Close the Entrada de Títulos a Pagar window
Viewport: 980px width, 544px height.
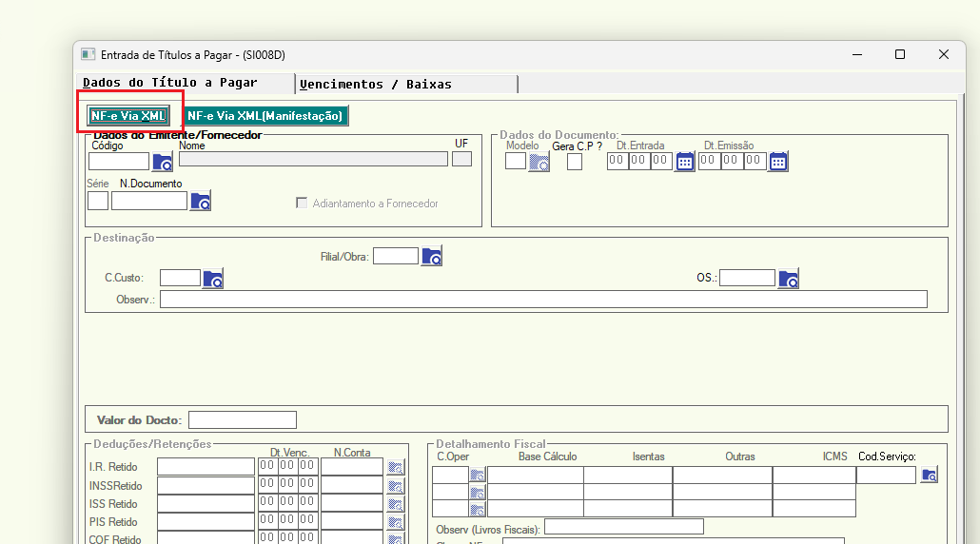[944, 54]
